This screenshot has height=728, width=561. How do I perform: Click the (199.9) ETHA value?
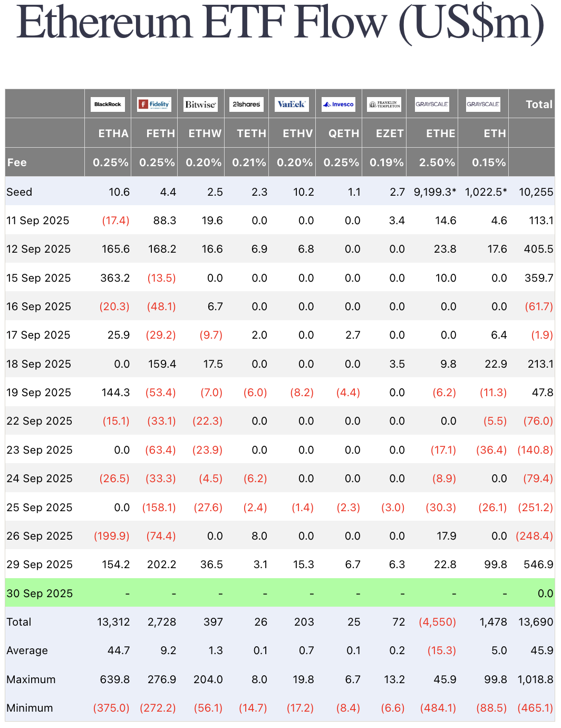click(x=112, y=536)
